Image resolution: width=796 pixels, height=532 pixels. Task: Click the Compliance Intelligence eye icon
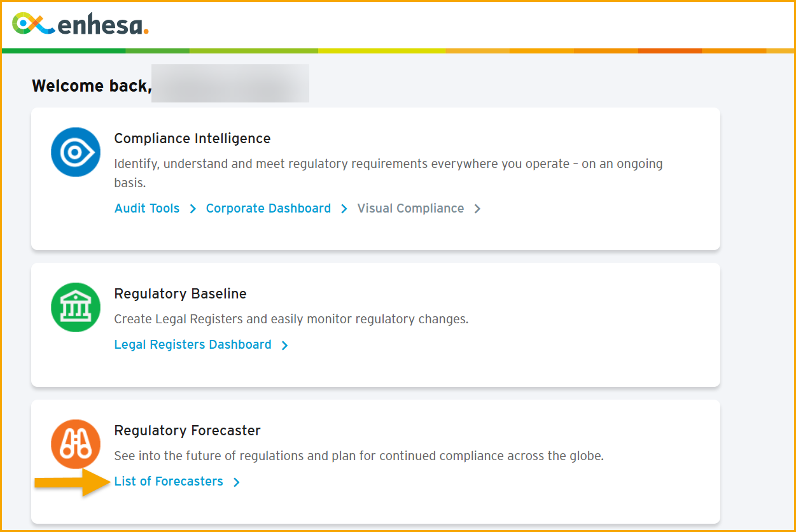pyautogui.click(x=76, y=152)
